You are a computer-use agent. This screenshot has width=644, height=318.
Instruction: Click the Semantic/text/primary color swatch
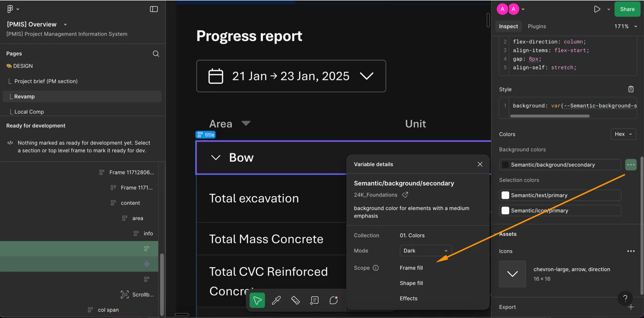coord(505,195)
